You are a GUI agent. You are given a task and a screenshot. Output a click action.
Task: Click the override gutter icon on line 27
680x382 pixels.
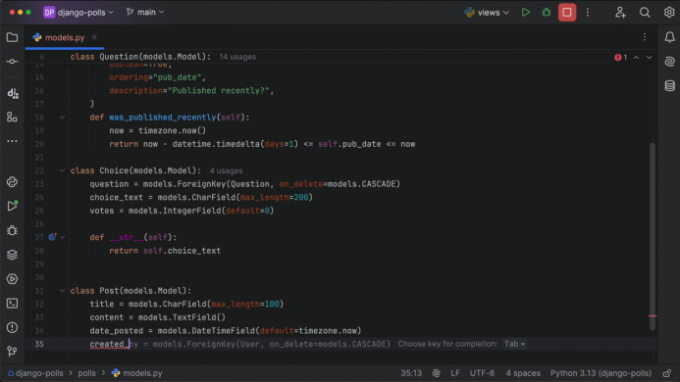coord(52,237)
